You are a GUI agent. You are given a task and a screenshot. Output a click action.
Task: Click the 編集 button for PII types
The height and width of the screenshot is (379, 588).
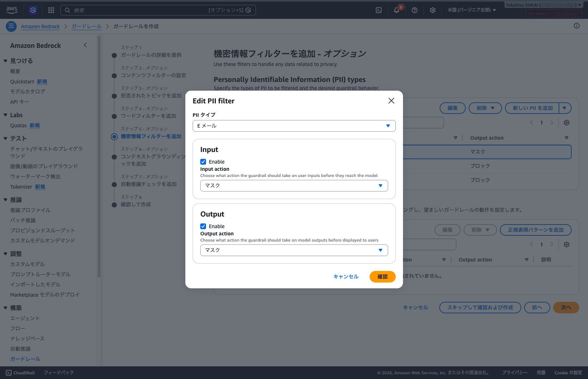(x=452, y=108)
